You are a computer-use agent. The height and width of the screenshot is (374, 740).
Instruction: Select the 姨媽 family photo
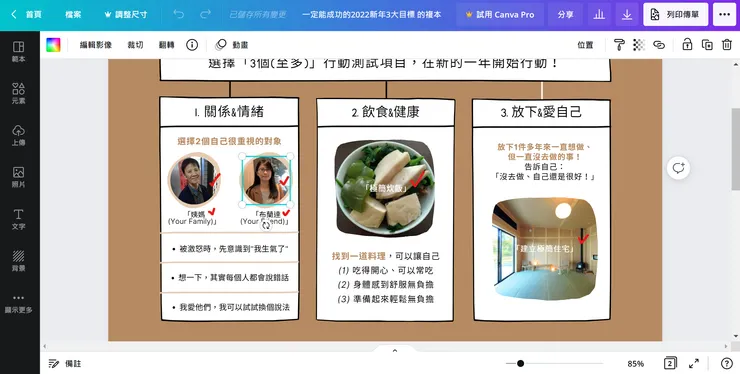pos(193,179)
